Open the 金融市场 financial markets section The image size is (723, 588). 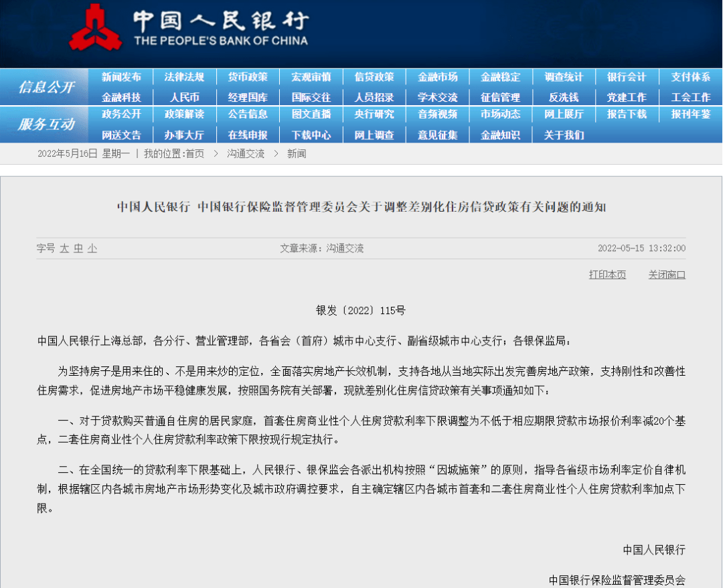pos(437,77)
